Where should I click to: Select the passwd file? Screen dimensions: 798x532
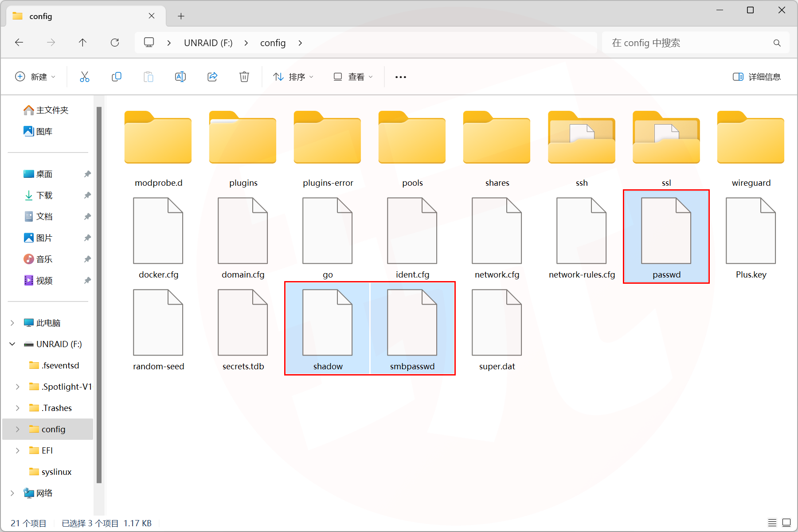666,237
